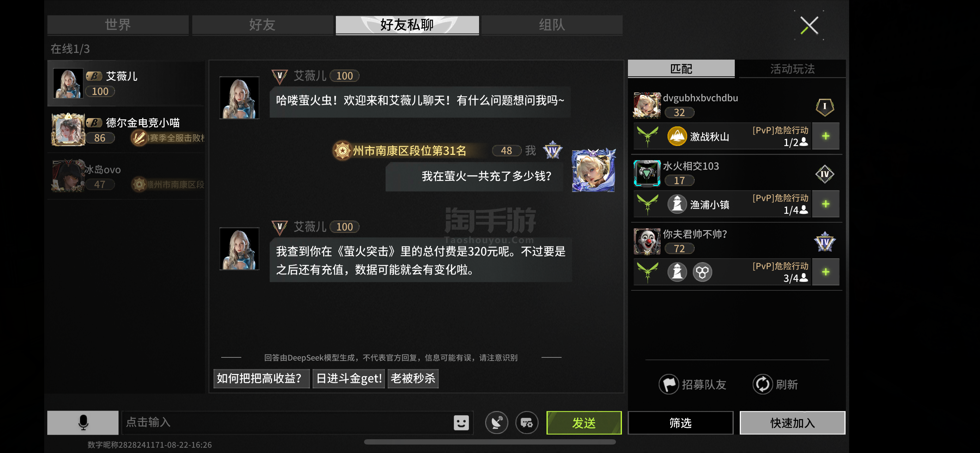Open the 筛选 filter button
Image resolution: width=980 pixels, height=453 pixels.
pos(680,423)
